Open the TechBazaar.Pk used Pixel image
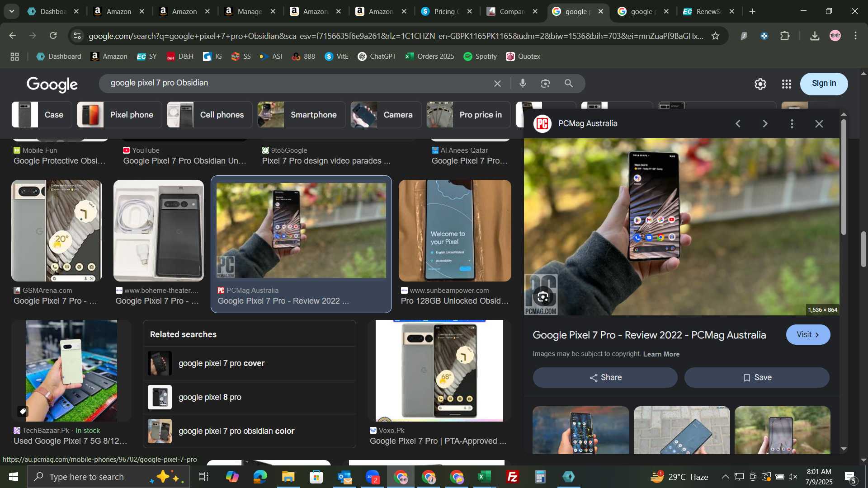The width and height of the screenshot is (868, 488). 71,371
